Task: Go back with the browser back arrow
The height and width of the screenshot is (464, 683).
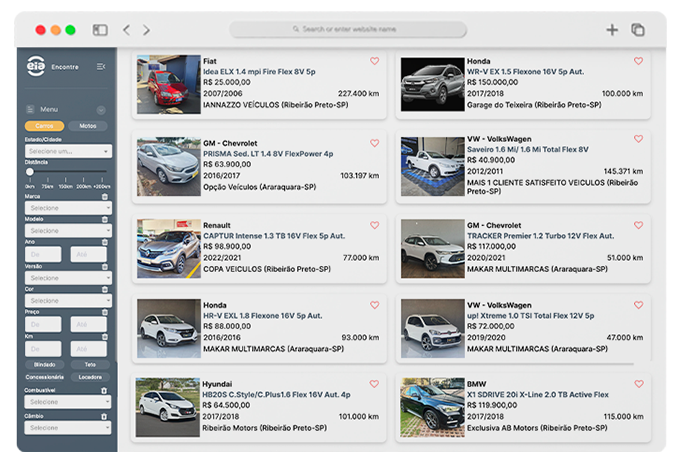Action: tap(126, 30)
